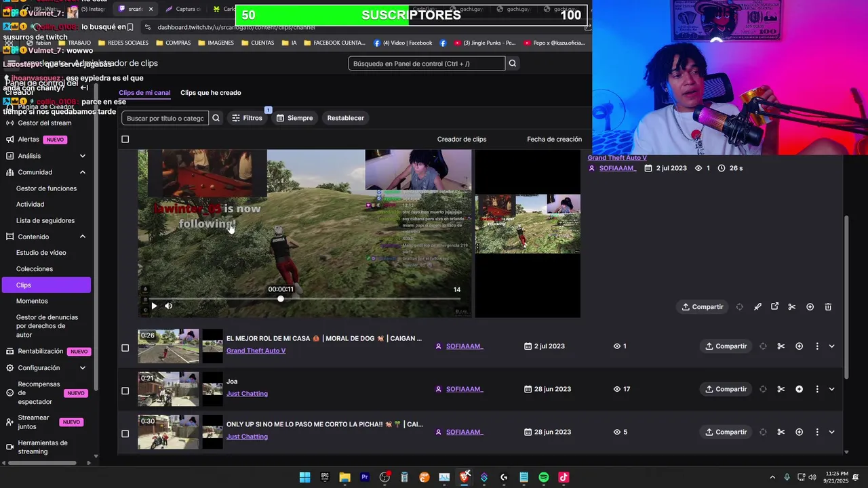Mute the clip player volume
The height and width of the screenshot is (488, 868).
(x=169, y=306)
